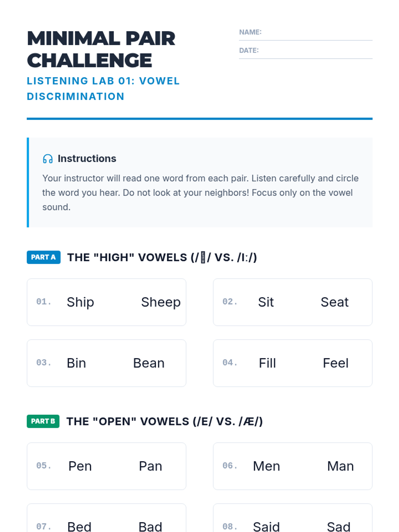
Task: Click the Minimal Pair Challenge title
Action: coord(101,49)
